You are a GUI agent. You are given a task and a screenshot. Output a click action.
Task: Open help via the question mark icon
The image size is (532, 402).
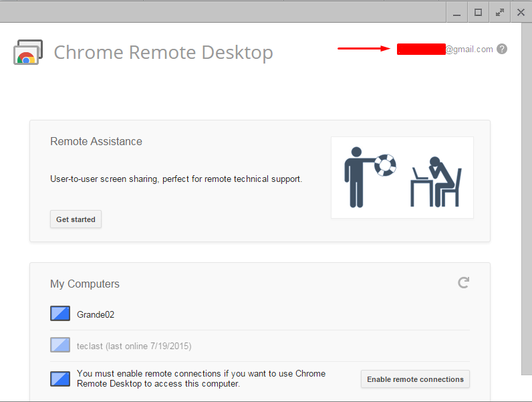[x=502, y=49]
